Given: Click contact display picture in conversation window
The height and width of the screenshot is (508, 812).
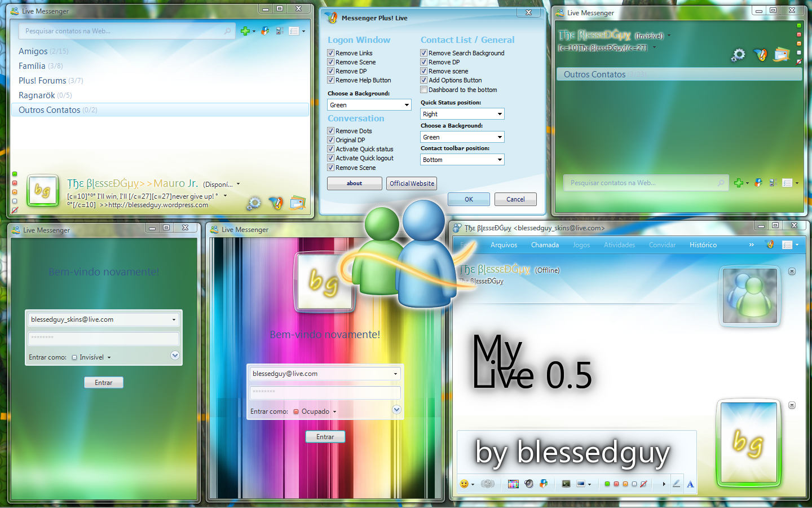Looking at the screenshot, I should 750,296.
